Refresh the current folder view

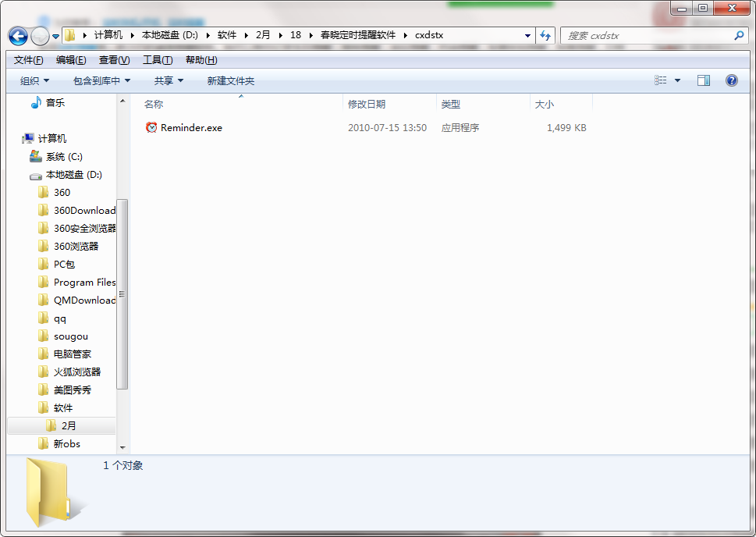pyautogui.click(x=545, y=35)
